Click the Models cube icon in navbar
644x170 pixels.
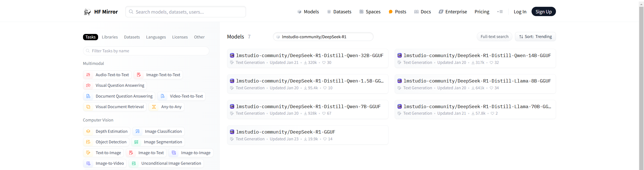coord(299,12)
